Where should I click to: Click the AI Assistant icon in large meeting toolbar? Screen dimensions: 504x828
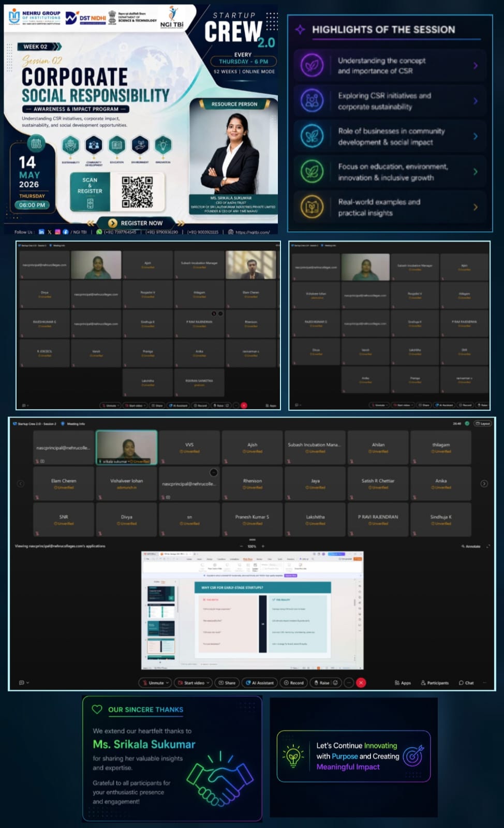[248, 683]
